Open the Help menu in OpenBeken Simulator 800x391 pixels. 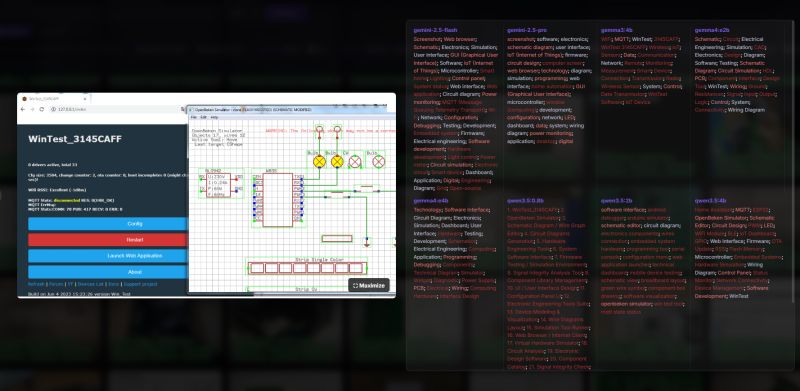point(214,117)
